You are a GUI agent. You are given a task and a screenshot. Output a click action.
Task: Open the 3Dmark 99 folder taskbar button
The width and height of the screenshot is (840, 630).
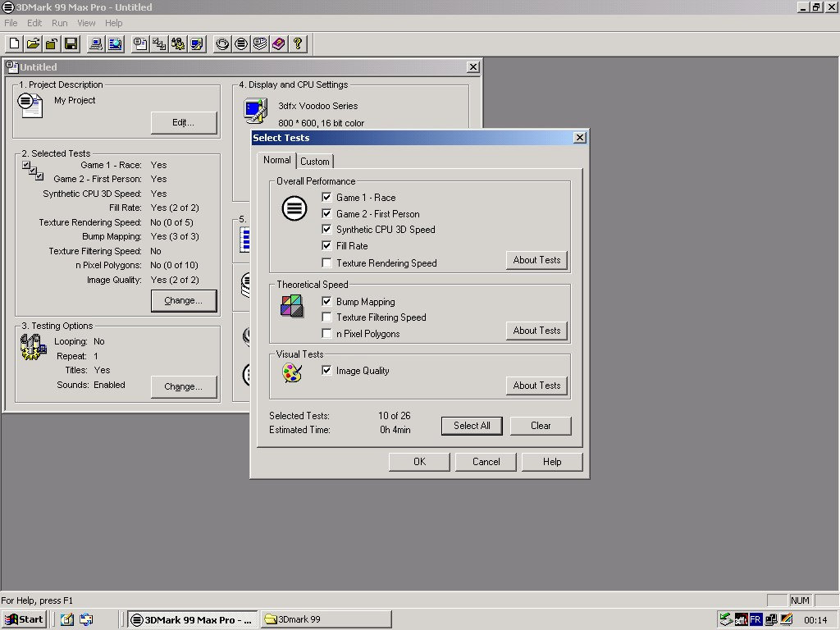tap(326, 619)
